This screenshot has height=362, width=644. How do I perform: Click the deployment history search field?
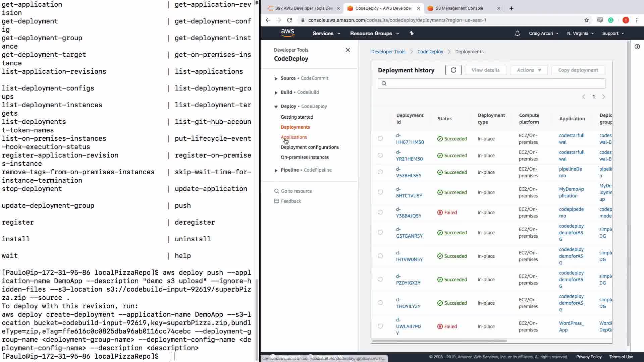(491, 83)
